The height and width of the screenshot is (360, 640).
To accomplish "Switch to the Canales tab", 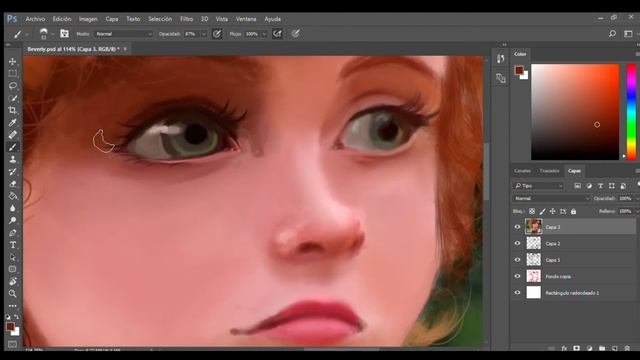I will 522,171.
